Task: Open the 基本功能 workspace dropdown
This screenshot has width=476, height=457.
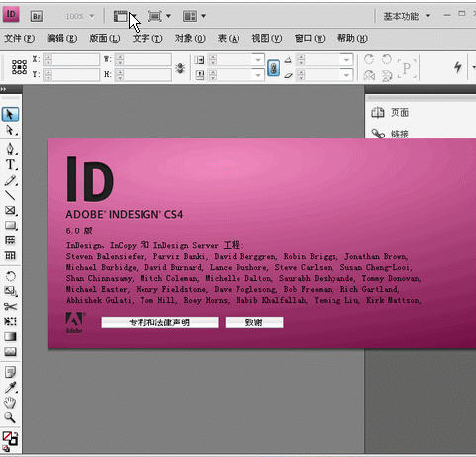Action: click(x=407, y=16)
